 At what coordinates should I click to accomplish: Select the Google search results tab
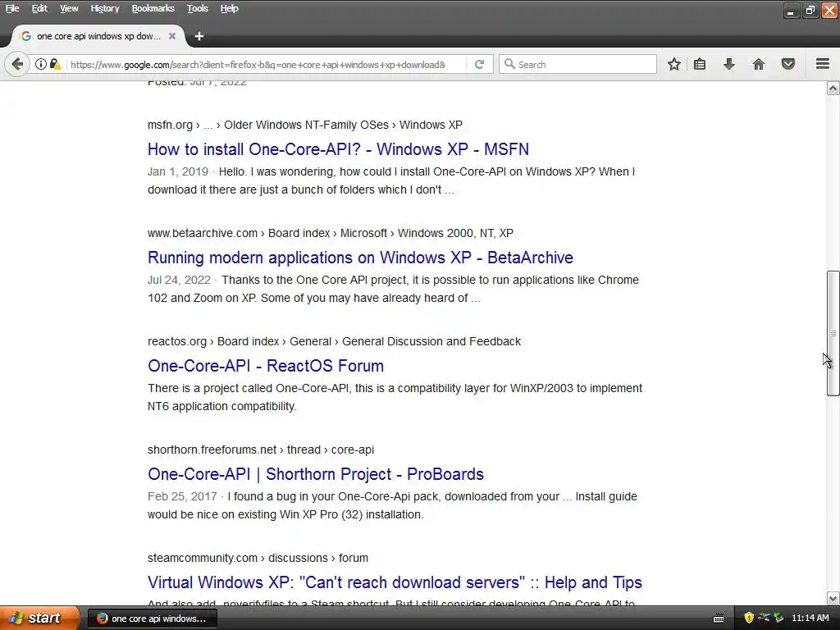(x=98, y=36)
